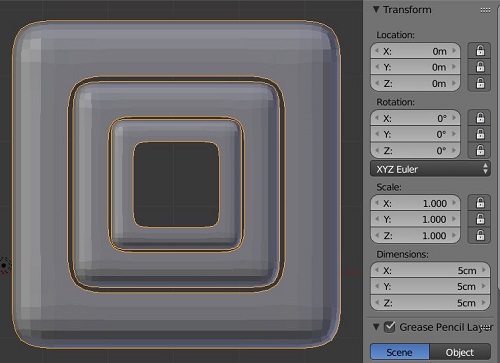This screenshot has height=363, width=500.
Task: Uncheck the Grease Pencil Layer checkbox
Action: click(x=389, y=327)
